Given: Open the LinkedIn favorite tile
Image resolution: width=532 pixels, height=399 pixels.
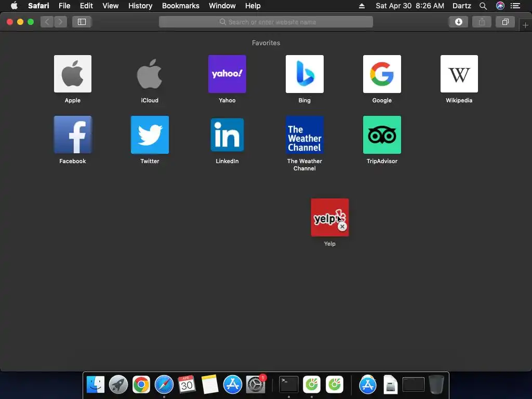Looking at the screenshot, I should (227, 135).
